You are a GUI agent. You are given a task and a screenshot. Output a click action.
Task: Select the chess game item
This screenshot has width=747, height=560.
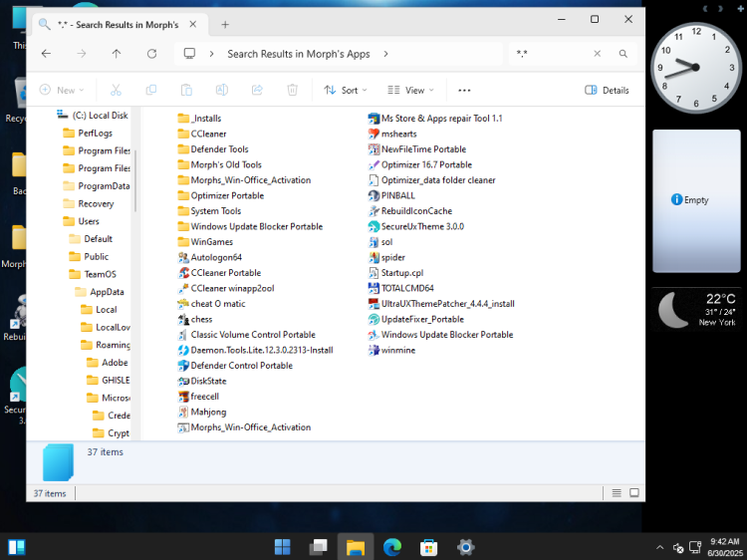(195, 319)
